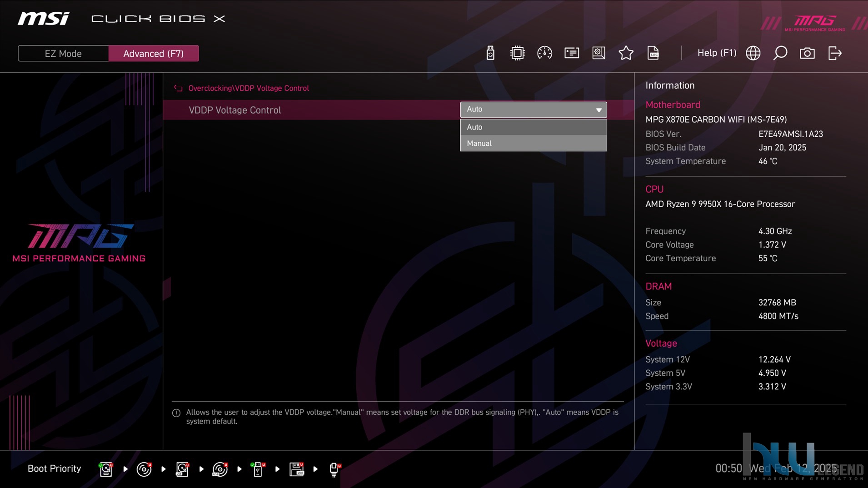
Task: Click the Motherboard heading in Information
Action: point(673,105)
